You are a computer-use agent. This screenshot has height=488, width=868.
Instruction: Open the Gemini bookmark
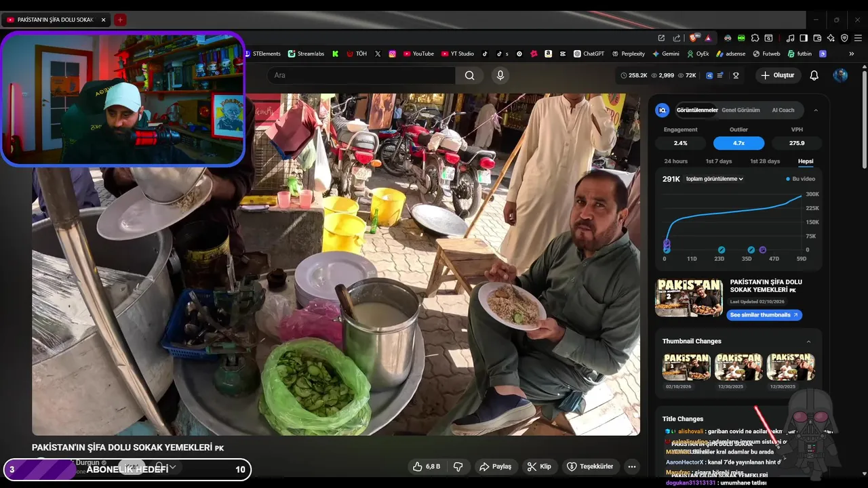click(666, 54)
